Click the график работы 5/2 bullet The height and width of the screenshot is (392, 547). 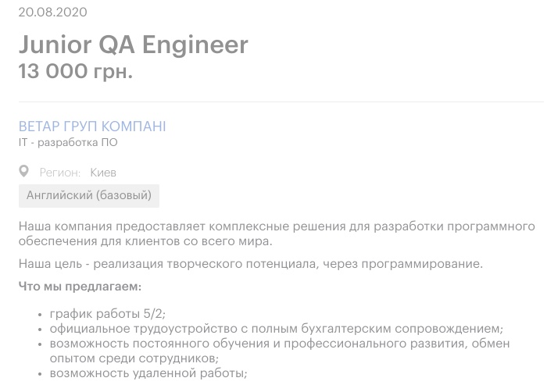click(x=108, y=314)
